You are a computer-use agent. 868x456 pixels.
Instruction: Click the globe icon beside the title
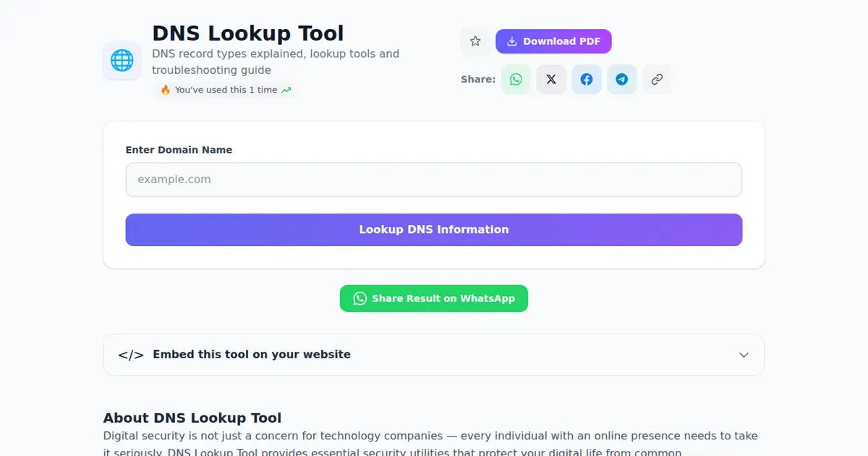tap(122, 60)
